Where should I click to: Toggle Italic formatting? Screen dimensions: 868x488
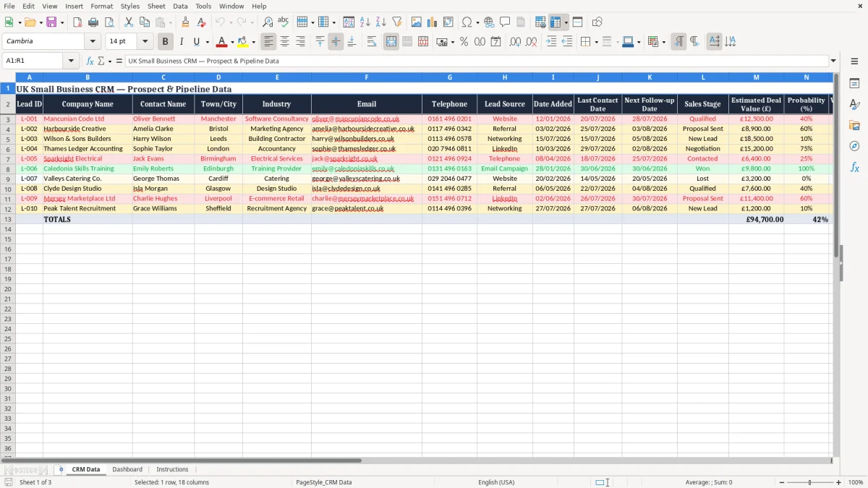coord(182,42)
